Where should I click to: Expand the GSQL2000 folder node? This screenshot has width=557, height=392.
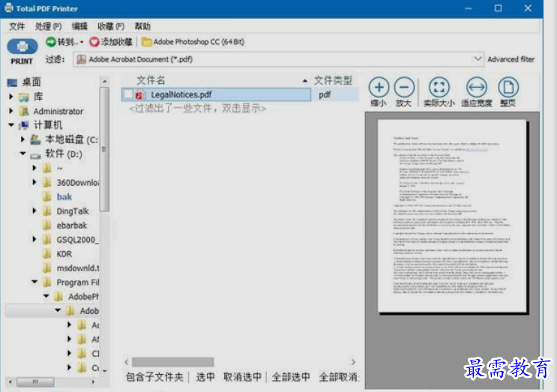point(34,239)
